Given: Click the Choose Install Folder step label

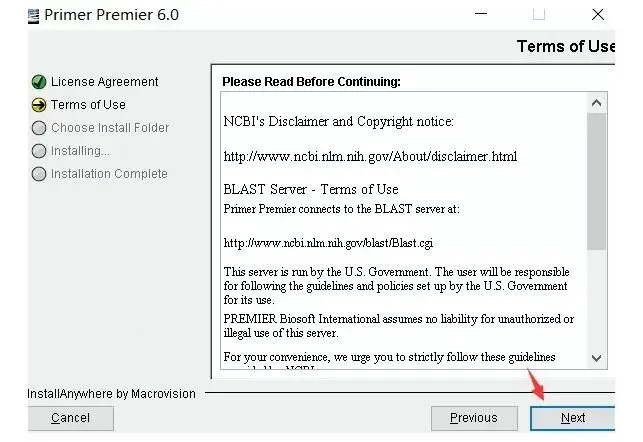Looking at the screenshot, I should click(110, 128).
